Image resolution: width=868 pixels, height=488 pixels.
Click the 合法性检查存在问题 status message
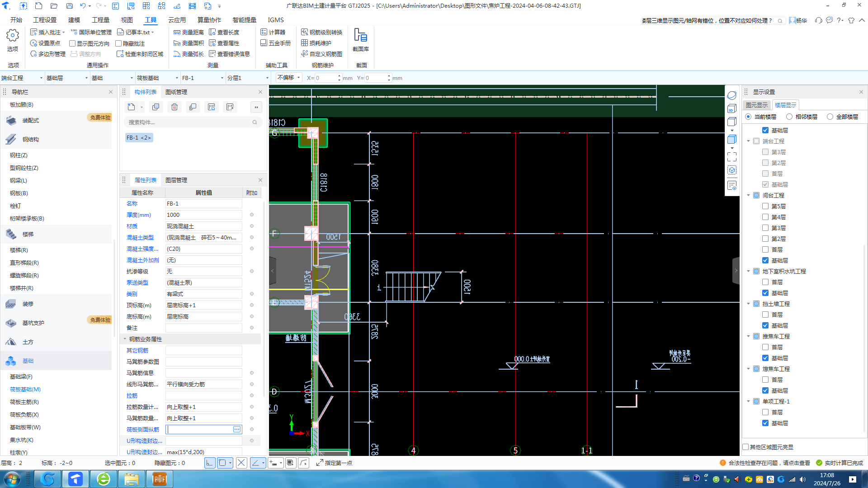point(765,463)
